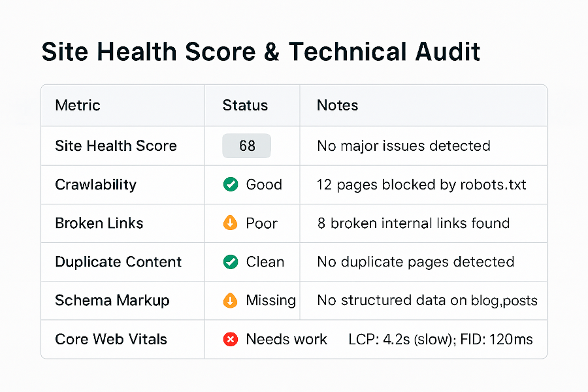This screenshot has width=588, height=392.
Task: Click the red error icon for Core Web Vitals
Action: [x=231, y=339]
